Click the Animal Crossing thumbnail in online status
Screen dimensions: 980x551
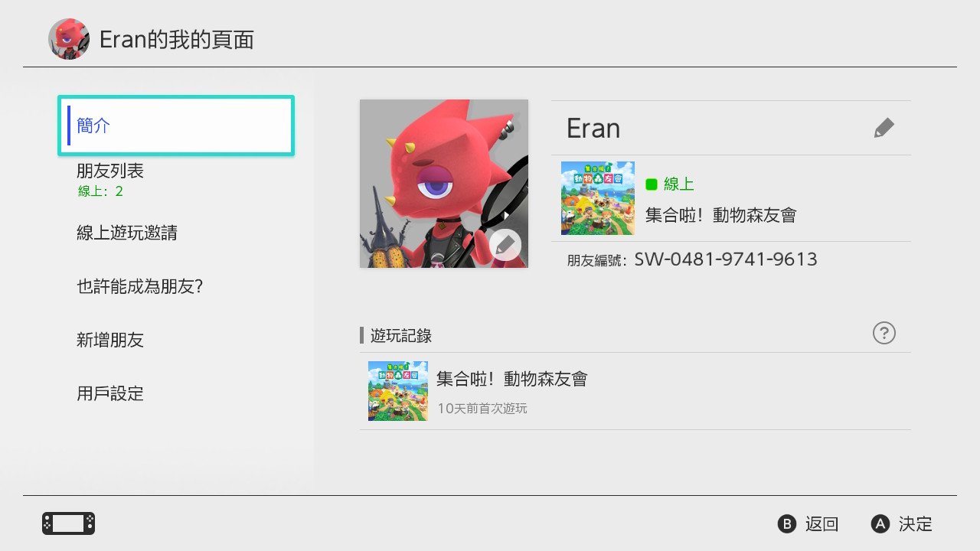click(598, 197)
